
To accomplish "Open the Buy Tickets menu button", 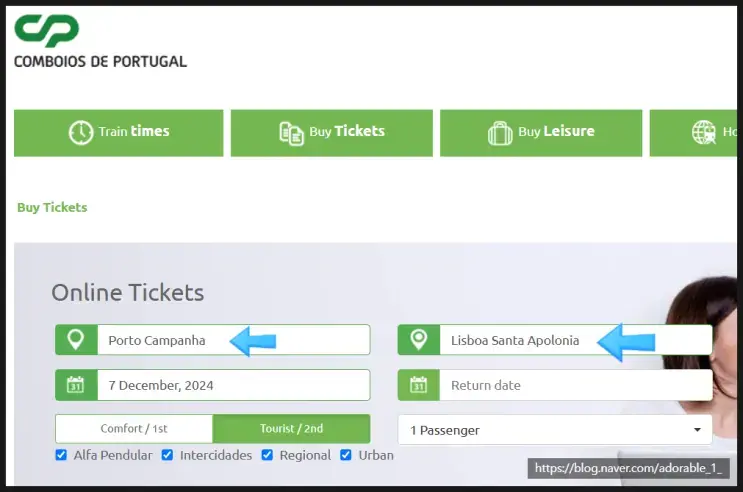I will (332, 133).
